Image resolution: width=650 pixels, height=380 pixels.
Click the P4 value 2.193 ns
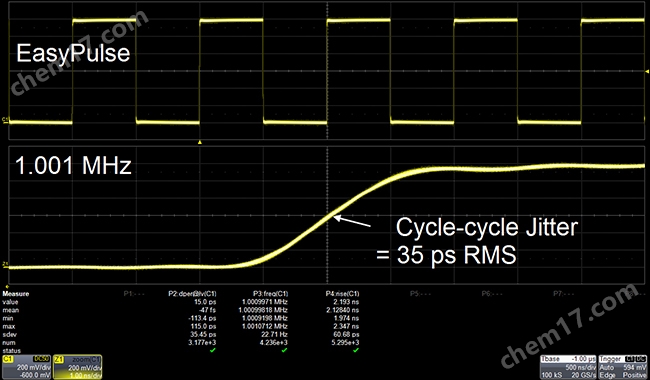coord(347,302)
